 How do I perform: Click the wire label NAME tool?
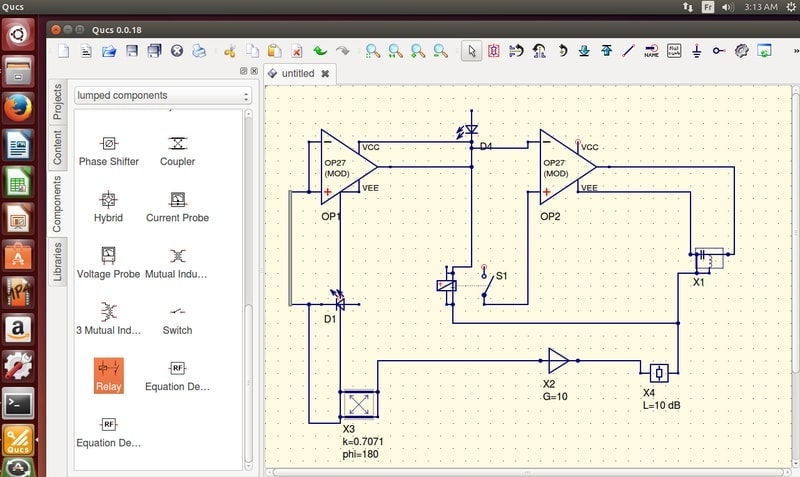tap(651, 51)
